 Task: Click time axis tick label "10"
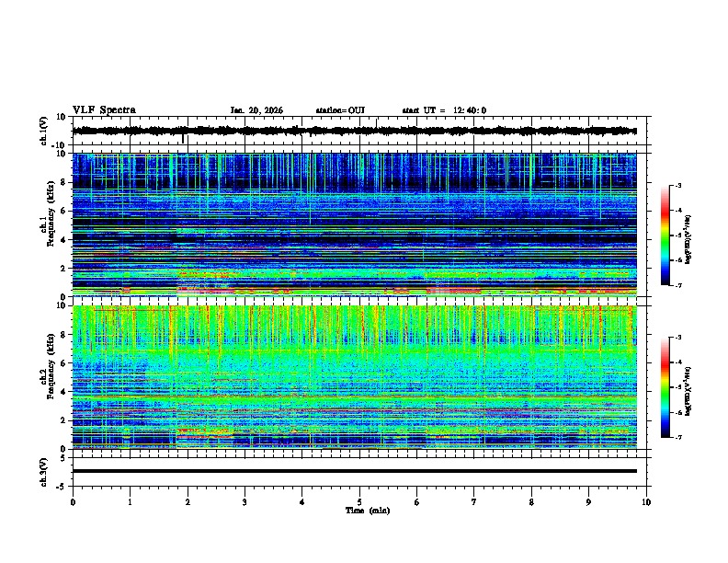(x=646, y=502)
